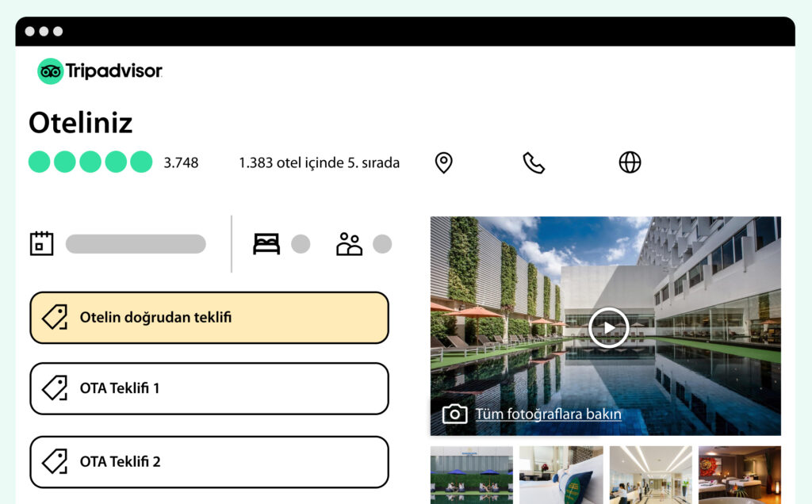Open the spa room thumbnail
The height and width of the screenshot is (504, 812).
[x=740, y=475]
